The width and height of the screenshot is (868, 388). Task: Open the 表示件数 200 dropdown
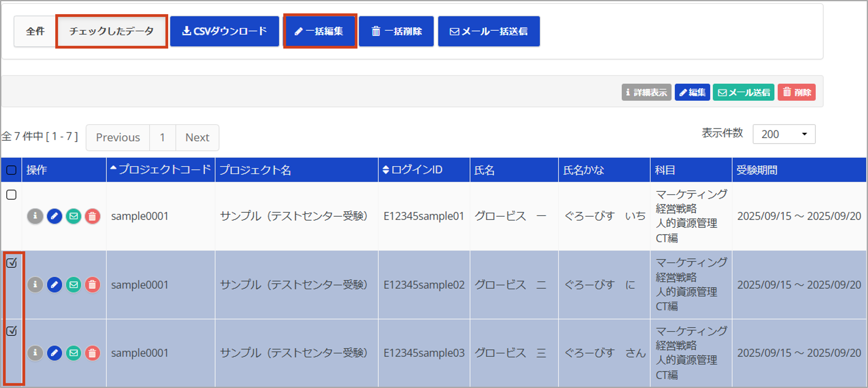(784, 134)
